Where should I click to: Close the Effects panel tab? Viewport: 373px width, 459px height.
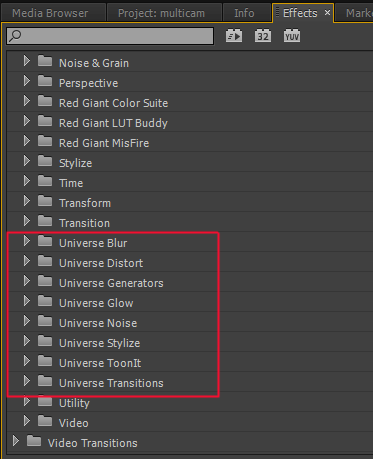click(327, 13)
